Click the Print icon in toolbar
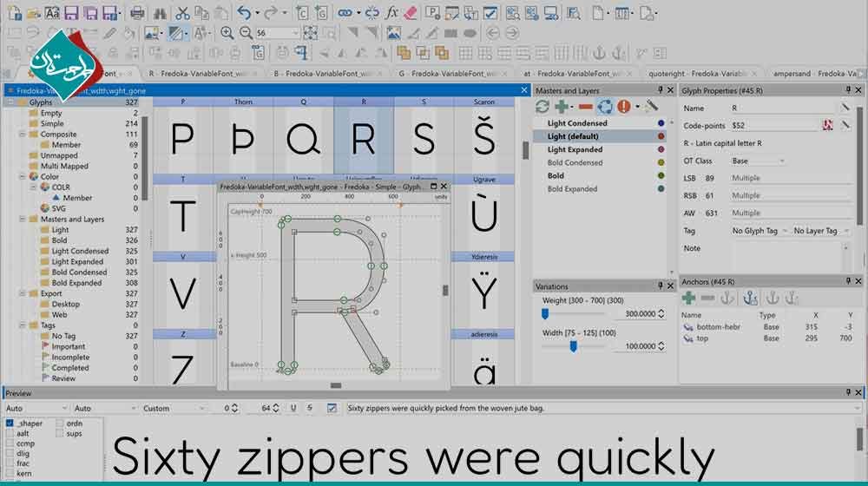The width and height of the screenshot is (868, 486). point(137,13)
